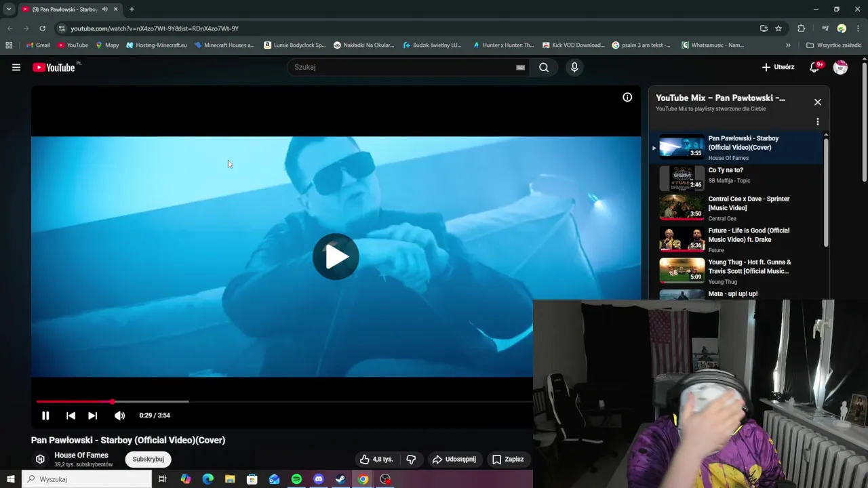Open the House Of Fames channel name

81,455
